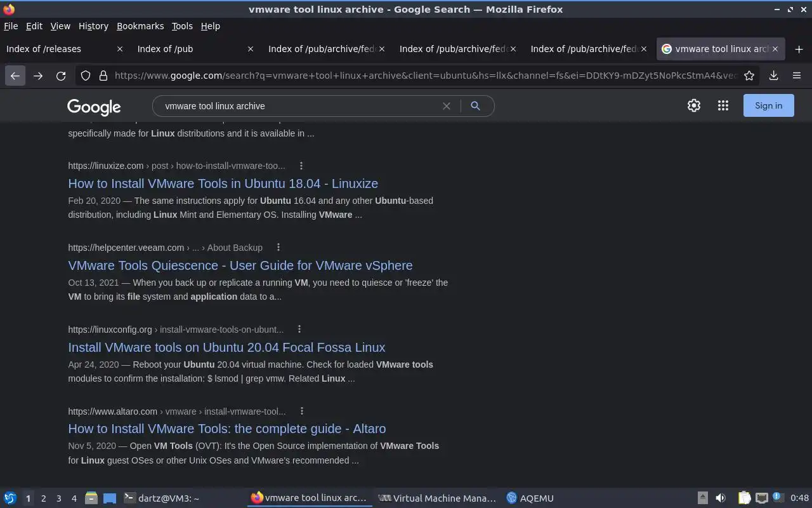Bookmark this page with the star
812x508 pixels.
pos(749,76)
